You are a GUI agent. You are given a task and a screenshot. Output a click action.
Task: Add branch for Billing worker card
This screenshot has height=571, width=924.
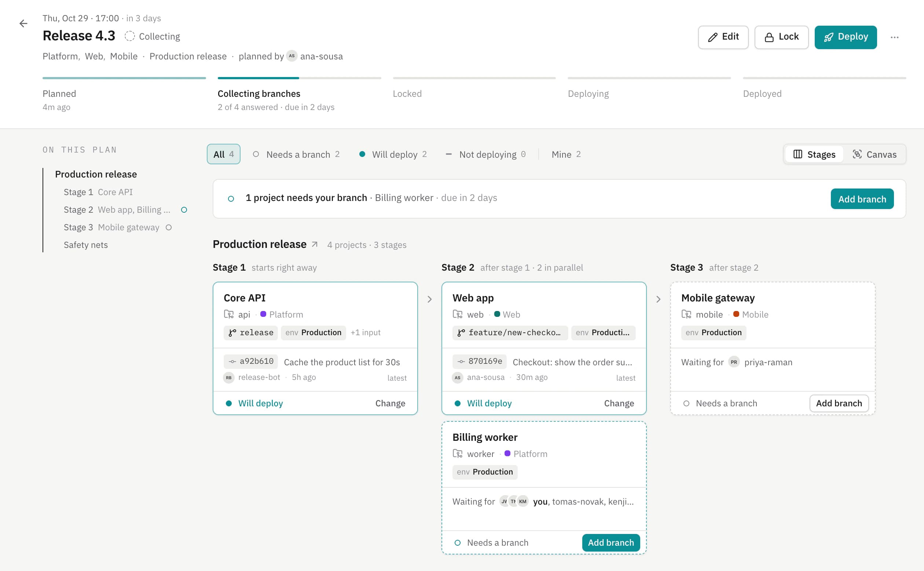[x=611, y=542]
